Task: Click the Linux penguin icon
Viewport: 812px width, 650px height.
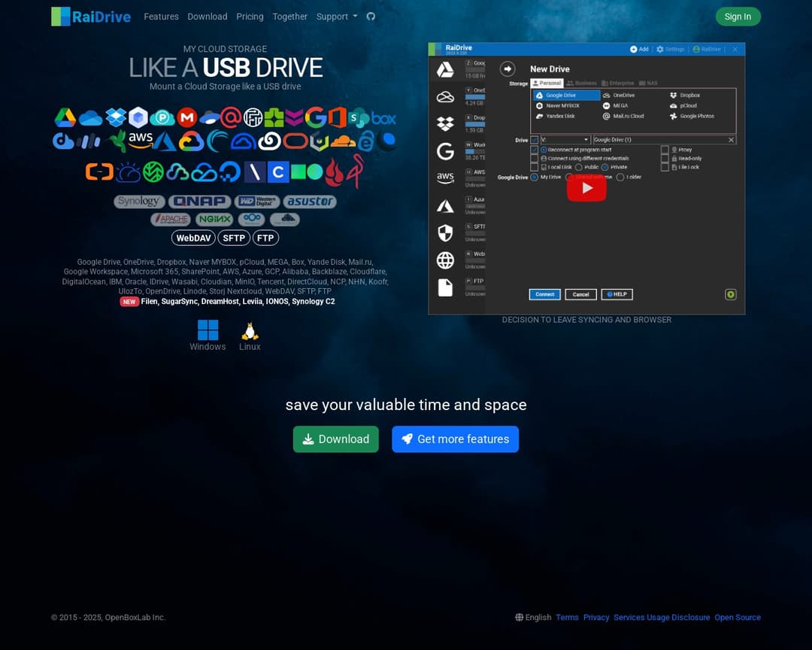Action: [x=250, y=331]
